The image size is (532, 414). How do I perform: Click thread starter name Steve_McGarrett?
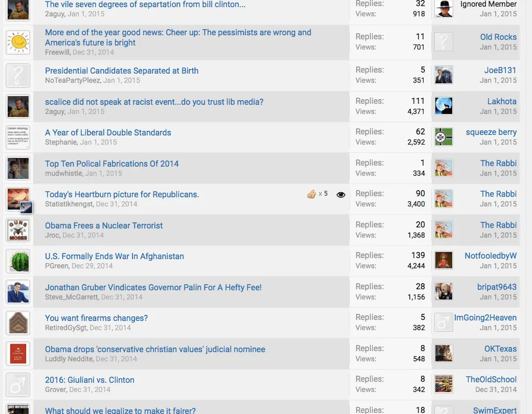point(72,297)
